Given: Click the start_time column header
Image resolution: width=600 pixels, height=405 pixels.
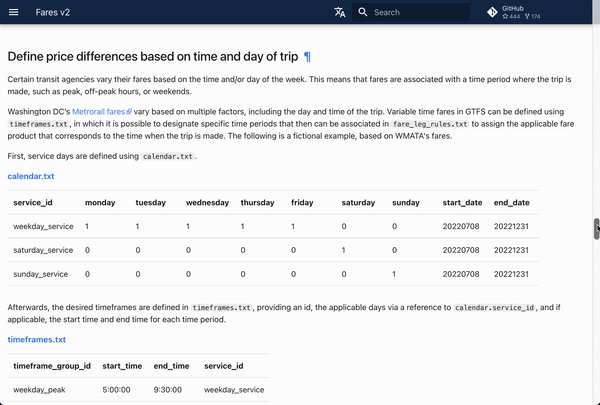Looking at the screenshot, I should point(122,366).
